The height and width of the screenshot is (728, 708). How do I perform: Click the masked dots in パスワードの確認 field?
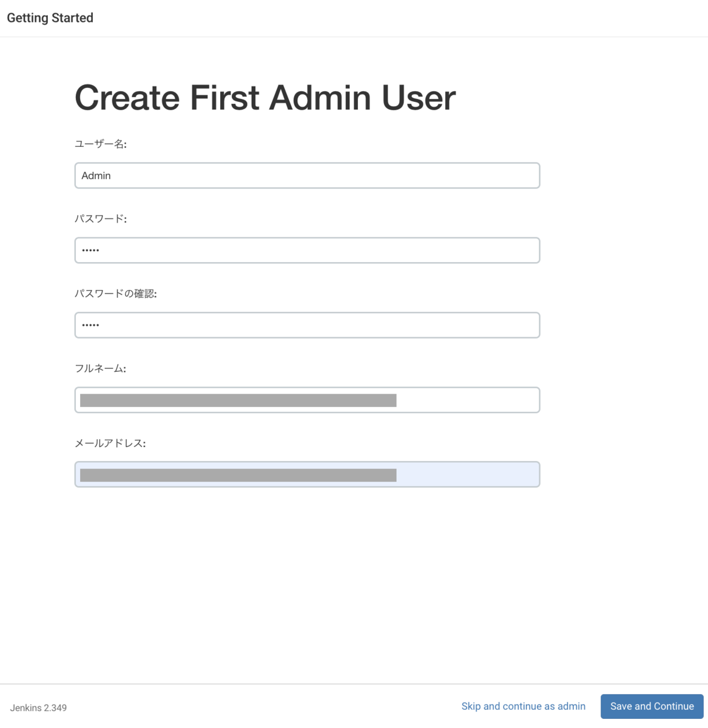tap(90, 325)
